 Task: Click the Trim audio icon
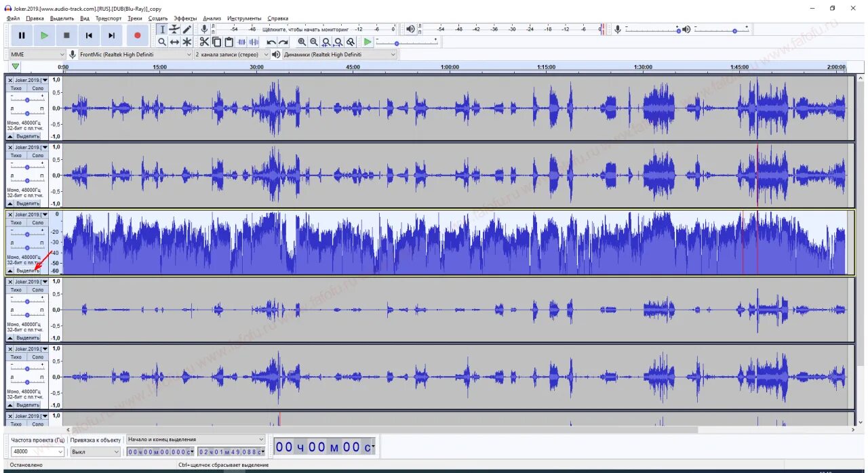tap(241, 42)
